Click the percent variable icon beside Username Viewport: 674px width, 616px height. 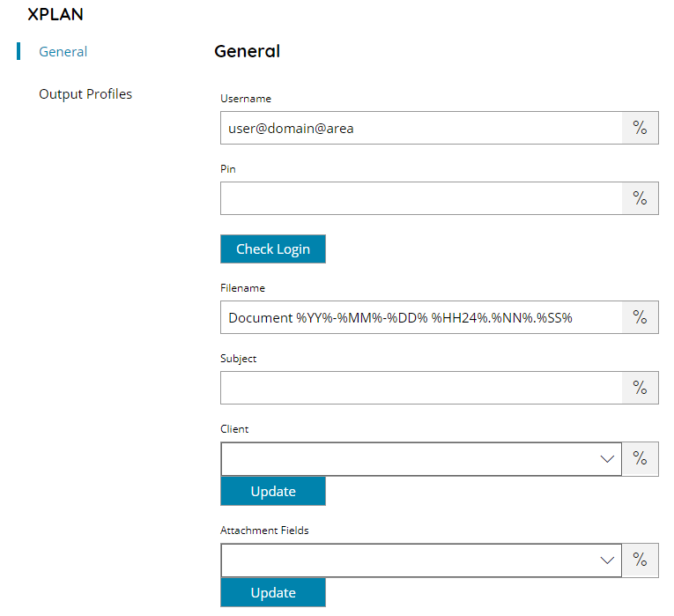click(640, 128)
